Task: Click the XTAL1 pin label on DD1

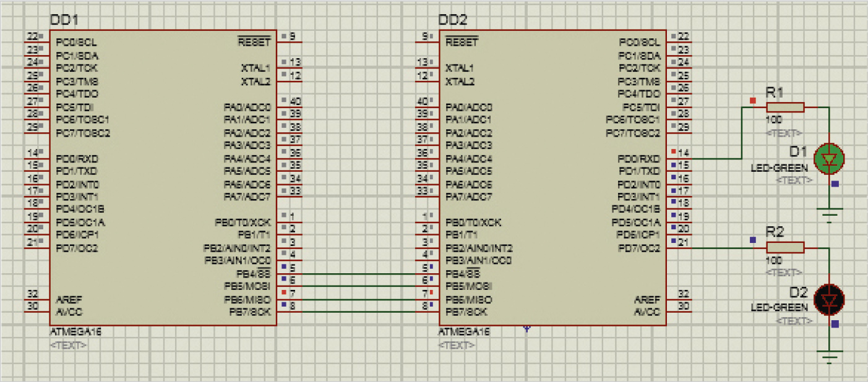Action: click(x=256, y=68)
